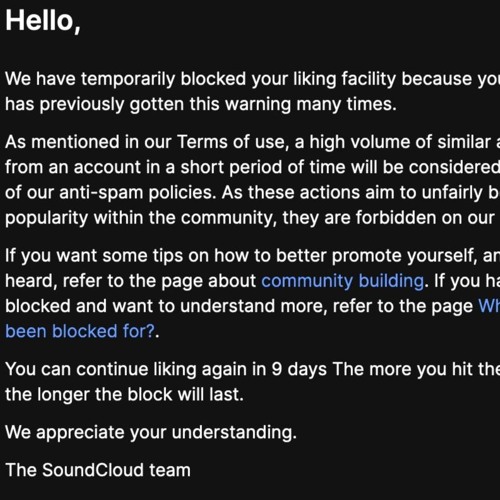Click the 'high volume of similar' phrase
This screenshot has width=500, height=500.
(400, 142)
